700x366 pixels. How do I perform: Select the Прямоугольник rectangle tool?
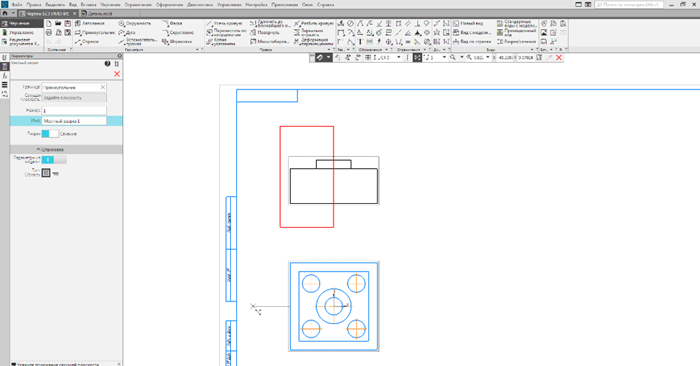coord(95,33)
